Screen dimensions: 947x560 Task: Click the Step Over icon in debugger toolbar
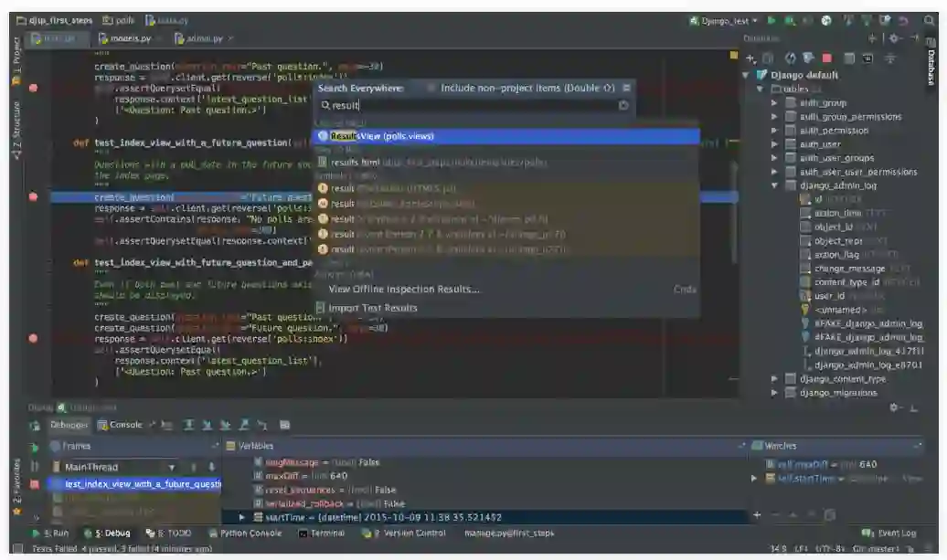pos(188,425)
